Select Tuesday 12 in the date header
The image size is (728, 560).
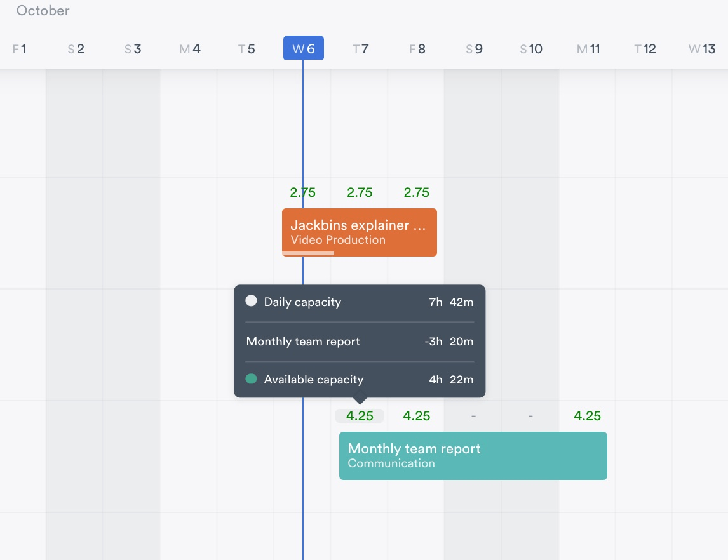[645, 49]
